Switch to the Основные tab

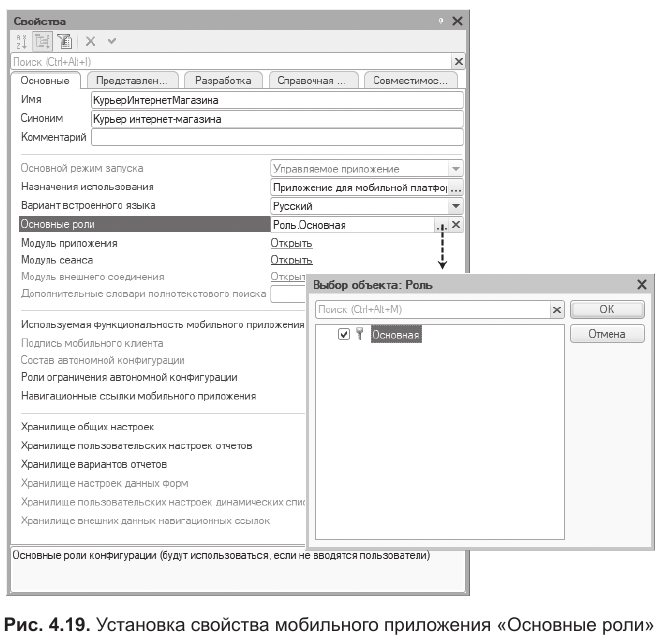coord(45,80)
